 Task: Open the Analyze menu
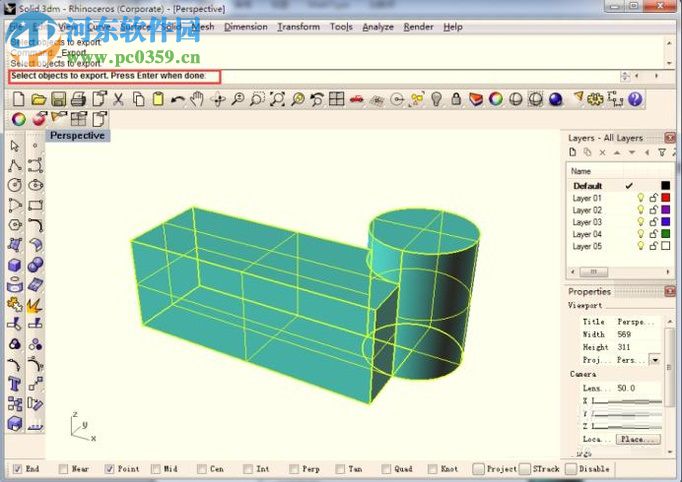coord(377,27)
